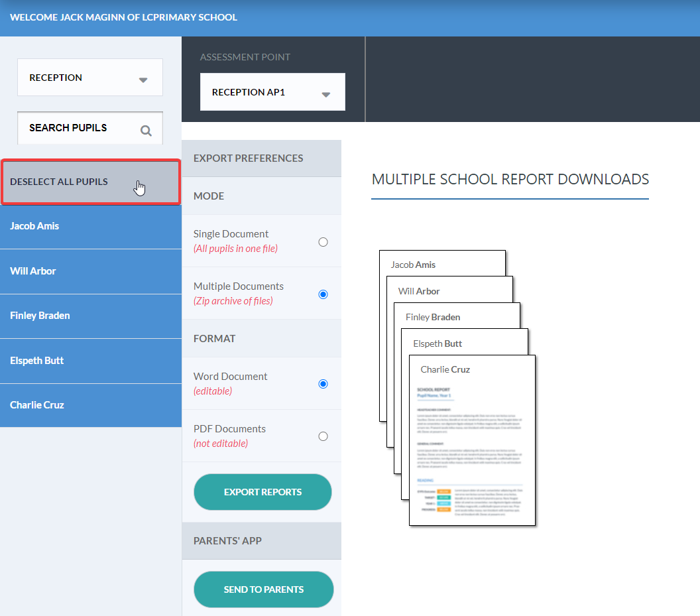The height and width of the screenshot is (616, 700).
Task: Select pupil Will Arbor in sidebar
Action: [x=91, y=271]
